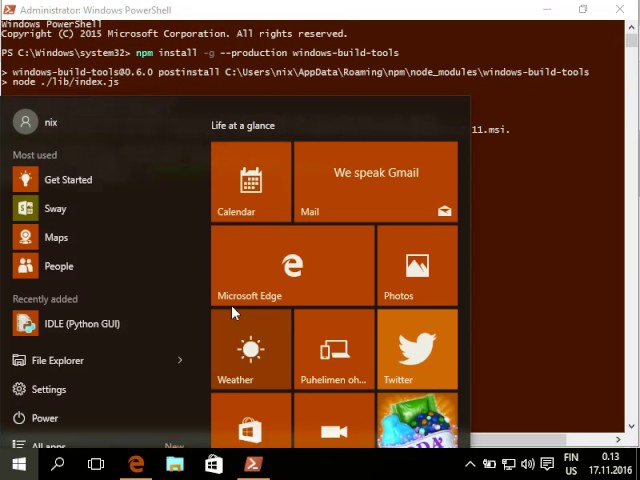The width and height of the screenshot is (640, 480).
Task: Click the nix user account avatar
Action: tap(25, 122)
